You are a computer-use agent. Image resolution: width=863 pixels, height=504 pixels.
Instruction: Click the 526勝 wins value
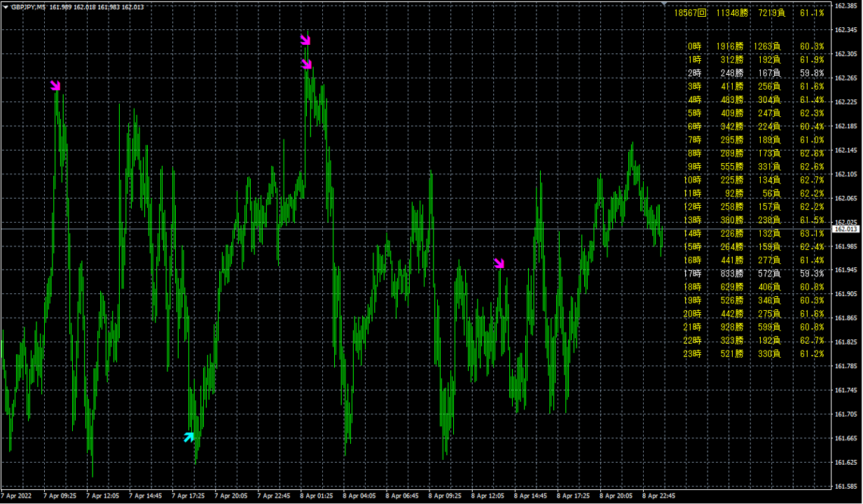(x=732, y=300)
